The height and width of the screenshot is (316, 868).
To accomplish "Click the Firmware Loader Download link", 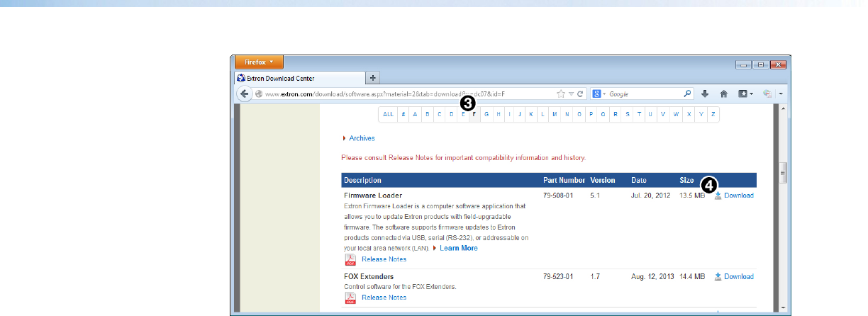I will tap(739, 196).
